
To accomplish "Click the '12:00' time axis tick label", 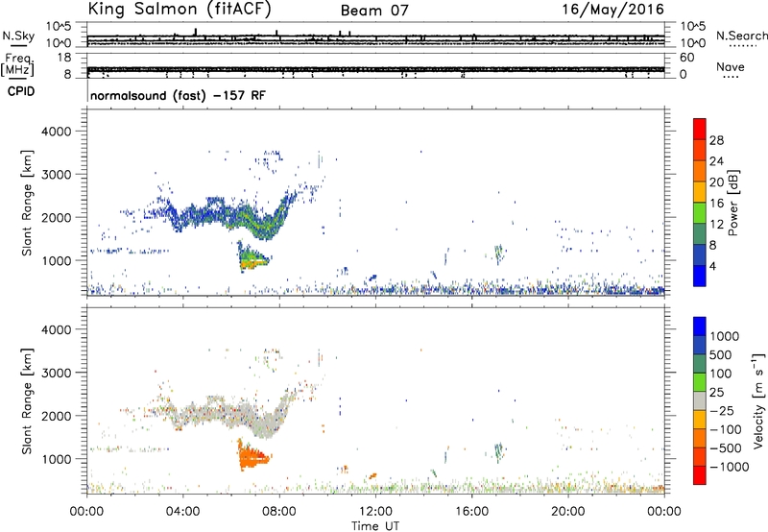I will [x=375, y=512].
